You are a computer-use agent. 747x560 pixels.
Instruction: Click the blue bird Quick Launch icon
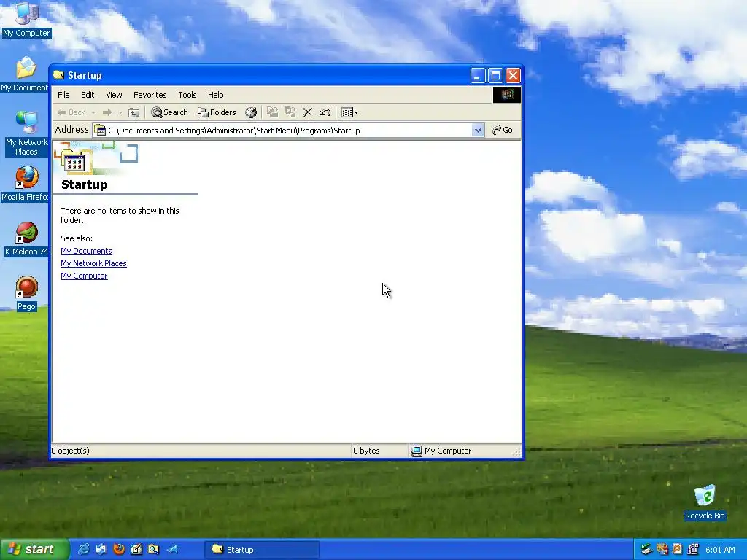pyautogui.click(x=172, y=550)
